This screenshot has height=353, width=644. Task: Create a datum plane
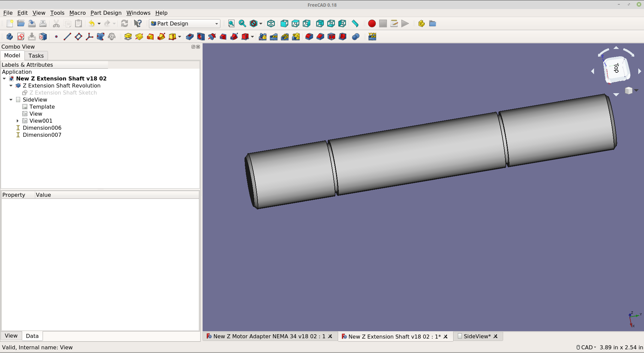point(78,37)
